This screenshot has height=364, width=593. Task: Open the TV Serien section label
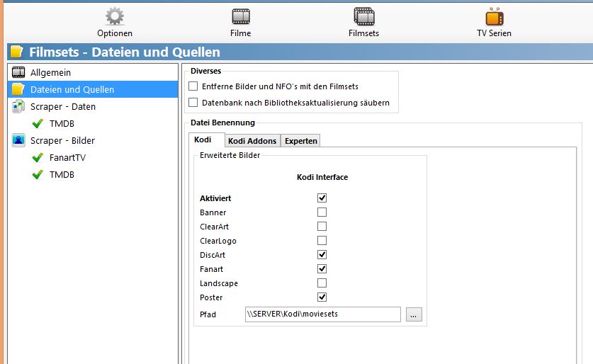495,33
